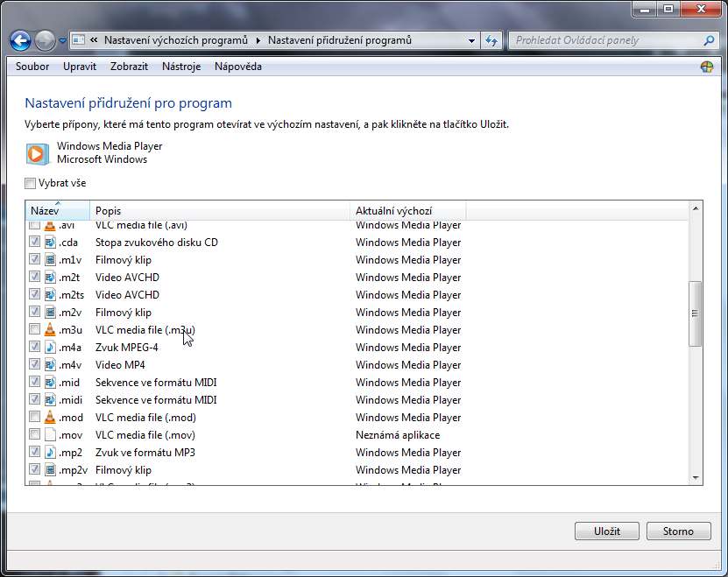
Task: Click the .m4a music note icon
Action: pyautogui.click(x=50, y=348)
